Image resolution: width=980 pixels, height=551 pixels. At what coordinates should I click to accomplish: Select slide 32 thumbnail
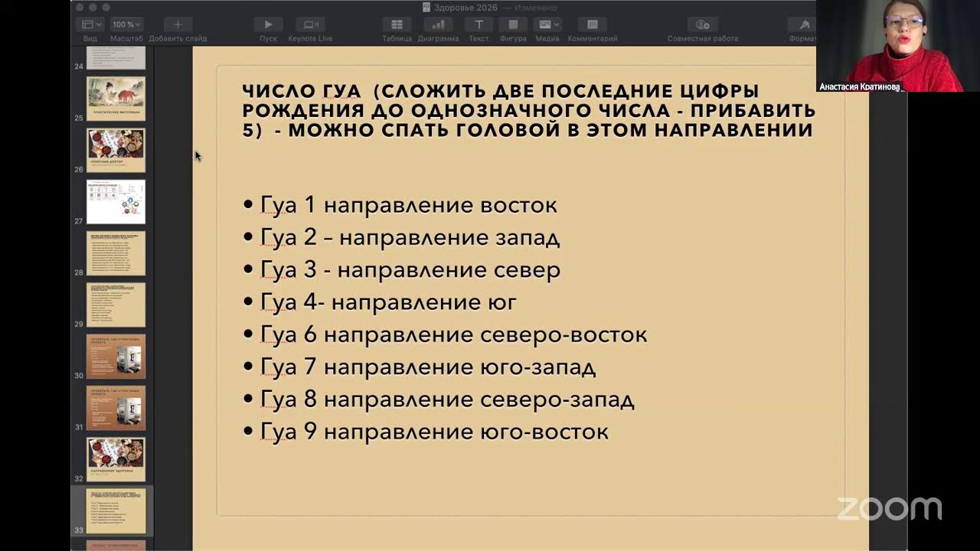pyautogui.click(x=116, y=459)
